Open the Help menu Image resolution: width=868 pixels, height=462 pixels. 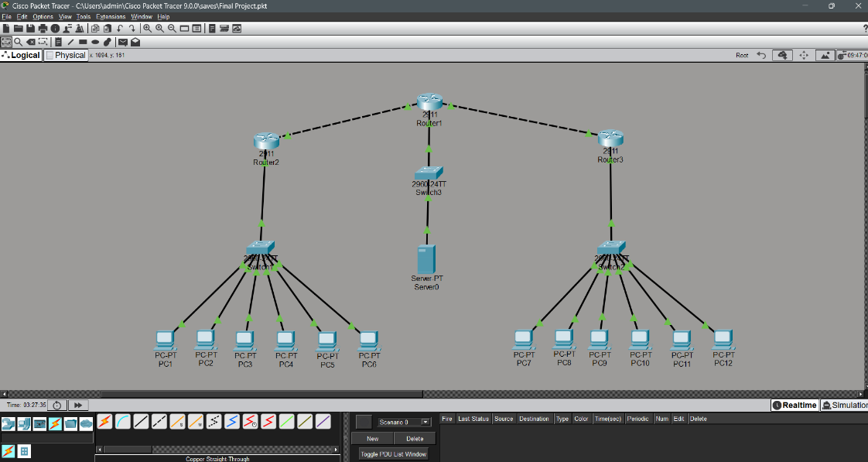pos(163,16)
